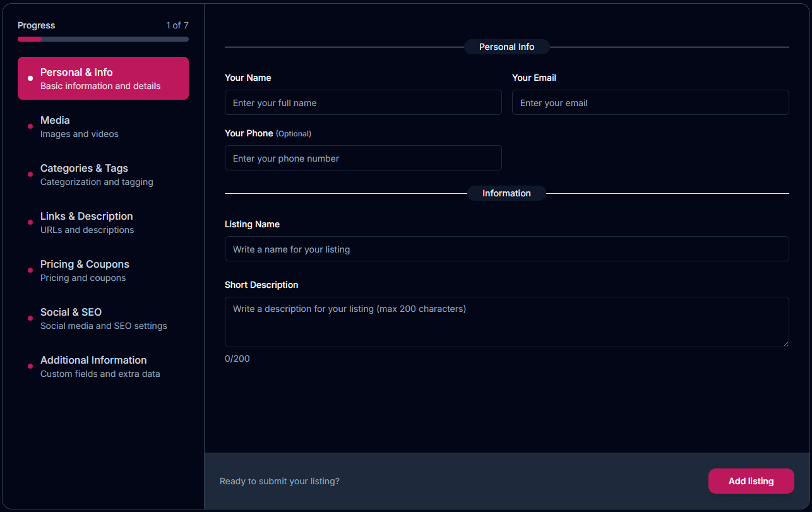Viewport: 812px width, 512px height.
Task: Click the Short Description text area
Action: [x=506, y=322]
